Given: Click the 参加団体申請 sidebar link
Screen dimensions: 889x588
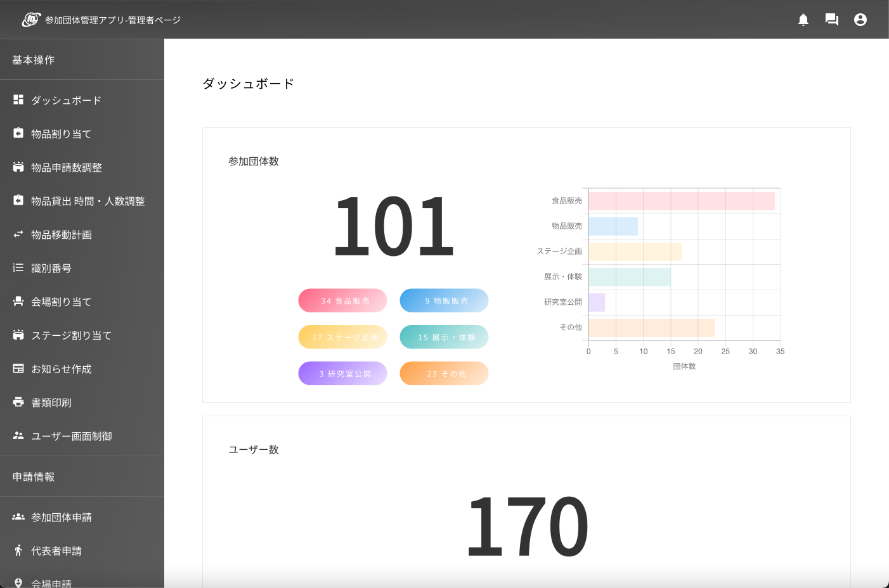Looking at the screenshot, I should (x=62, y=517).
